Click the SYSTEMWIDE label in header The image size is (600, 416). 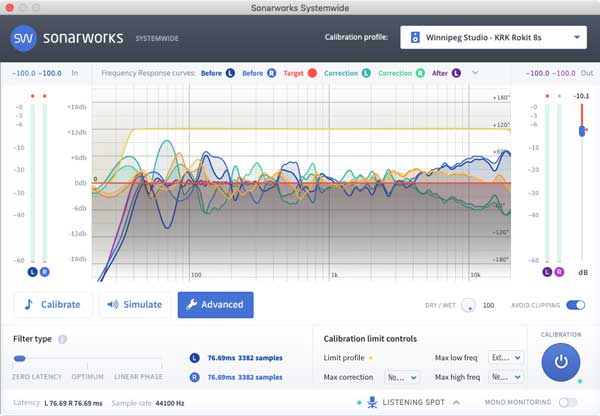(157, 38)
